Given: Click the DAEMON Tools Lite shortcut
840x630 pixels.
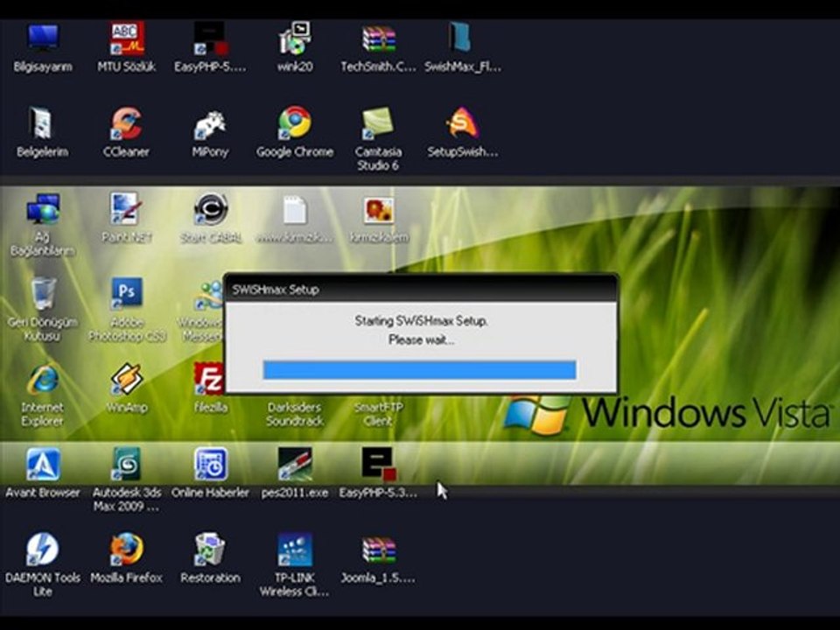Looking at the screenshot, I should click(x=43, y=549).
